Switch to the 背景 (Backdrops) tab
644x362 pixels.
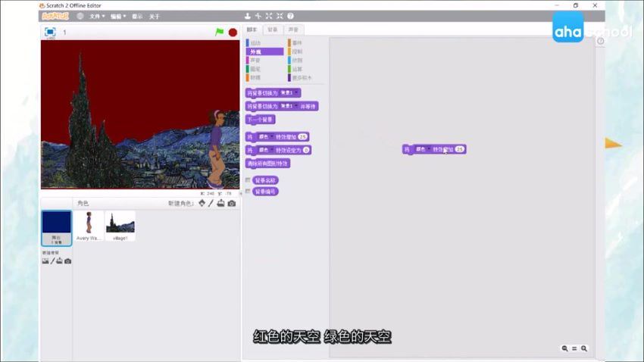272,30
